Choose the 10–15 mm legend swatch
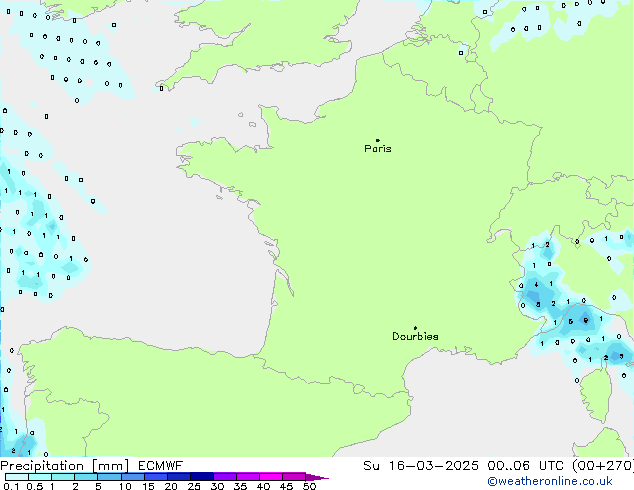This screenshot has height=490, width=634. (x=132, y=477)
